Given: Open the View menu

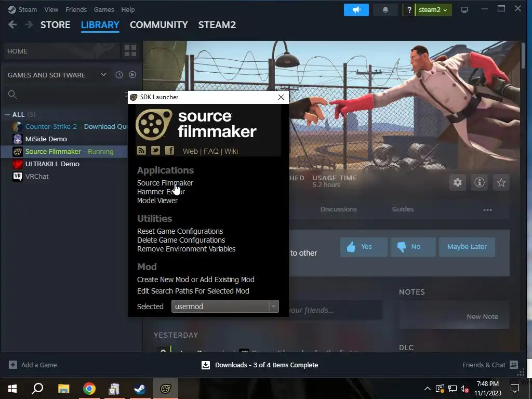Looking at the screenshot, I should pyautogui.click(x=51, y=9).
